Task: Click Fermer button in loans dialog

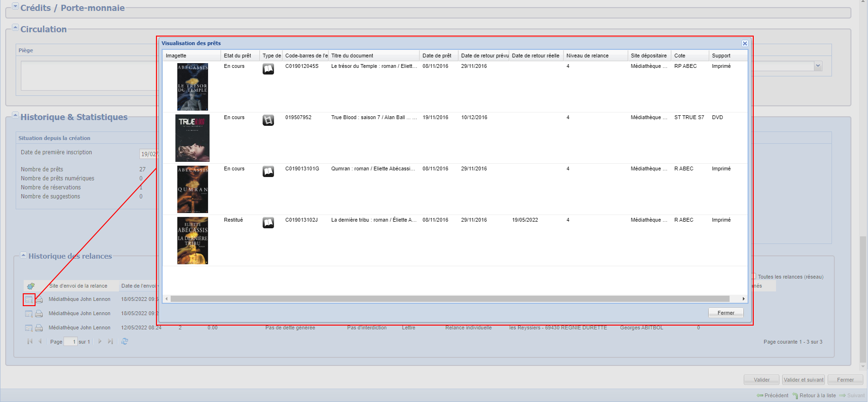Action: point(725,313)
